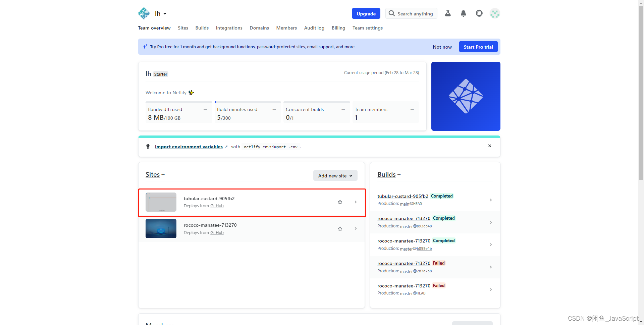Open failed master@HEAD build chevron

click(x=491, y=289)
